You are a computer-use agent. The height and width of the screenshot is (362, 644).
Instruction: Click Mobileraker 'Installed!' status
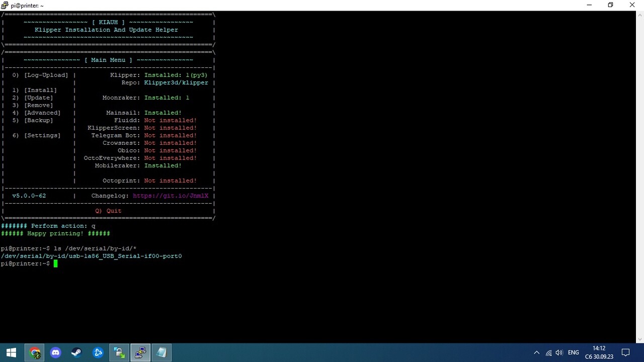coord(163,165)
